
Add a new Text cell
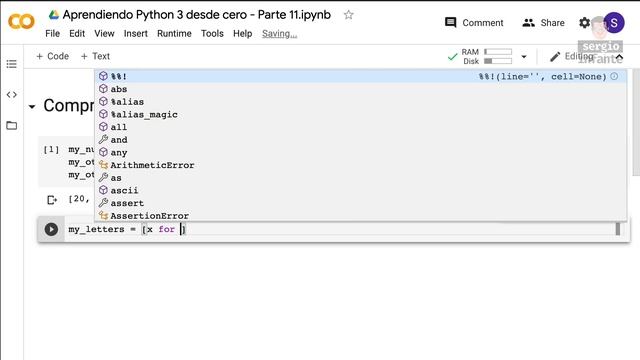coord(95,56)
